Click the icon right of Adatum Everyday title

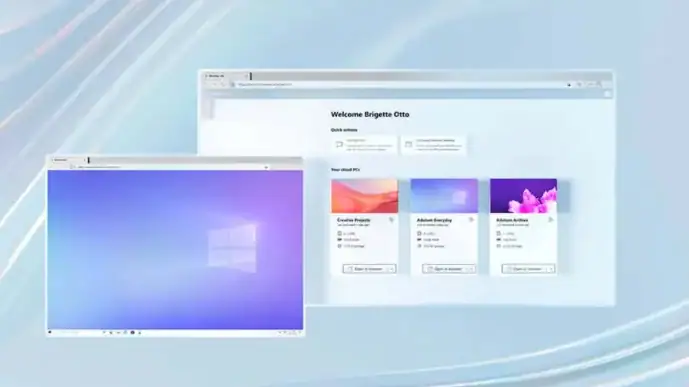[471, 220]
